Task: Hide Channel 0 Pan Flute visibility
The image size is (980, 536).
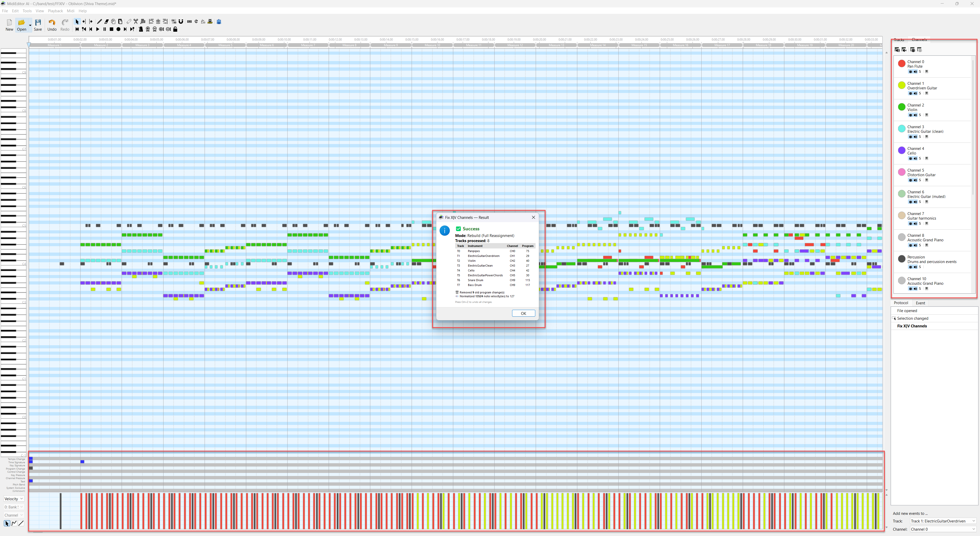Action: click(x=910, y=72)
